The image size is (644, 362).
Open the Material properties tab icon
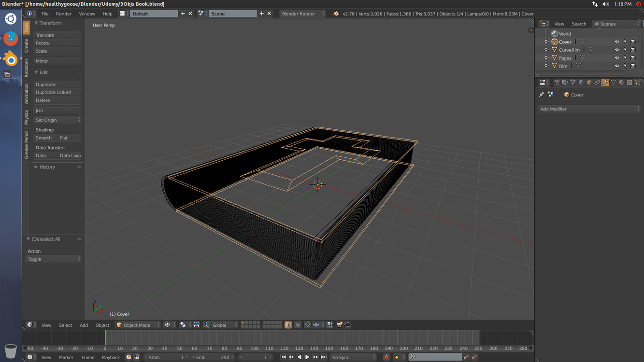click(621, 83)
